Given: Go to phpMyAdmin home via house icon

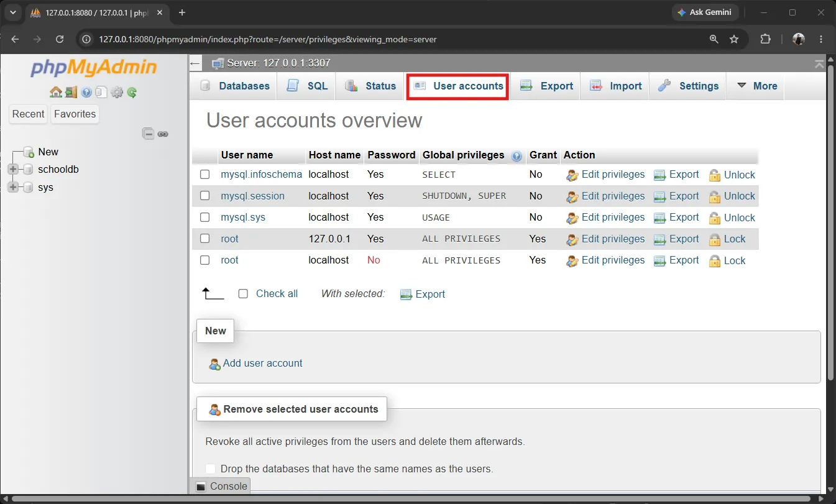Looking at the screenshot, I should tap(55, 93).
